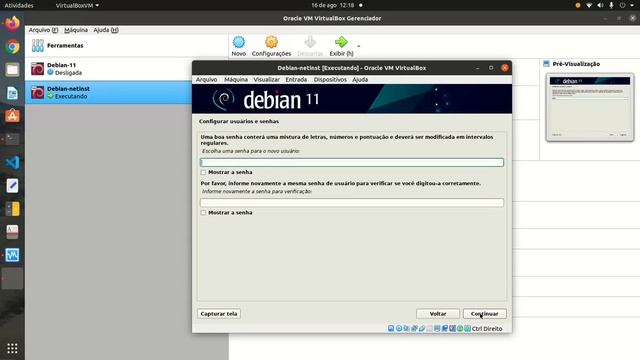This screenshot has height=360, width=640.
Task: Select the Debian-11 machine icon in list
Action: tap(38, 69)
